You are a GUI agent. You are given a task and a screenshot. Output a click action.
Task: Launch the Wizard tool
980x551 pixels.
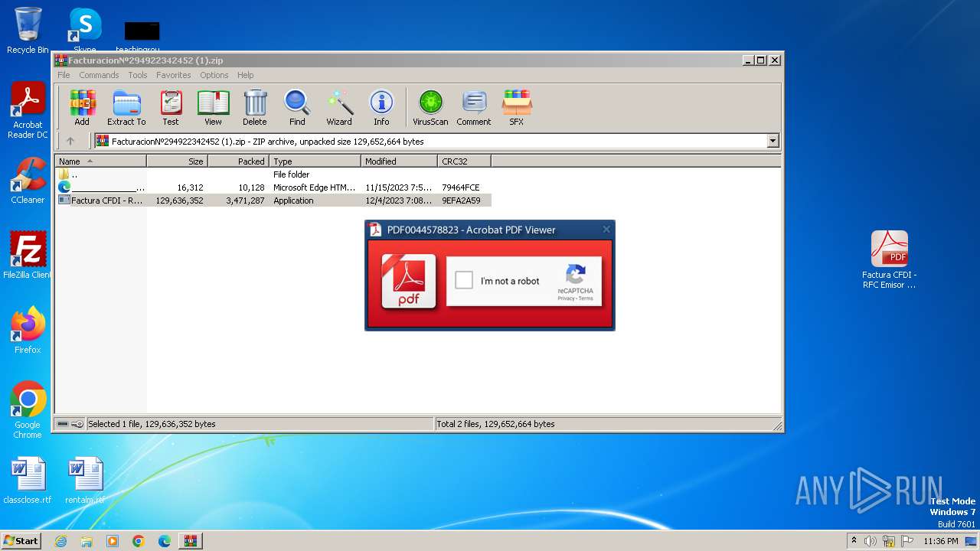click(x=339, y=108)
